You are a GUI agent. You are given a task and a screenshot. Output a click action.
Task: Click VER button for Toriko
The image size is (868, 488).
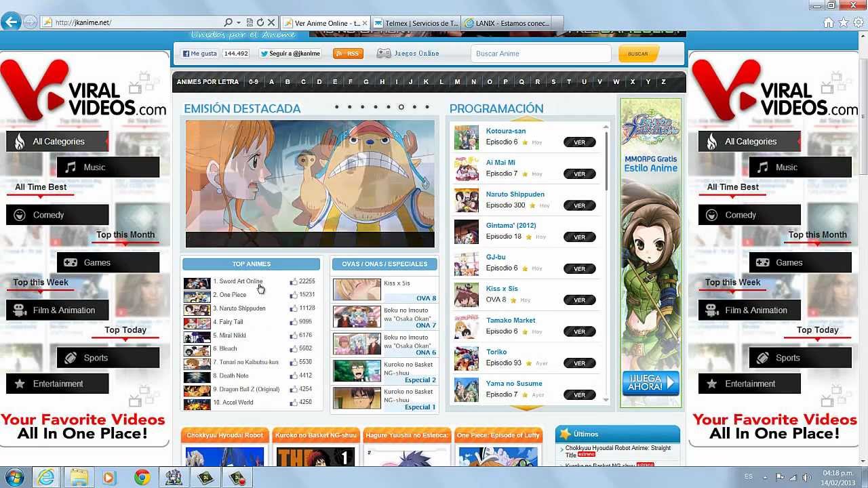point(579,363)
